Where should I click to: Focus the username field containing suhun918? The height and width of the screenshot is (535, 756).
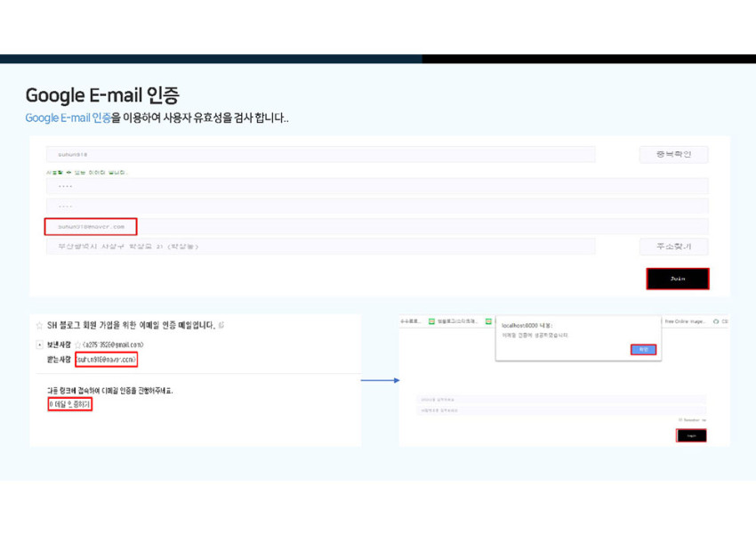(320, 154)
